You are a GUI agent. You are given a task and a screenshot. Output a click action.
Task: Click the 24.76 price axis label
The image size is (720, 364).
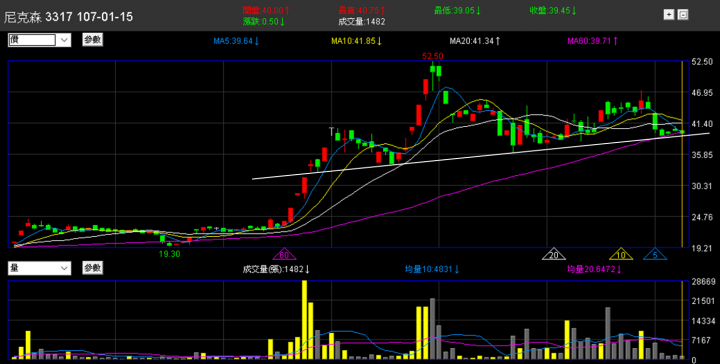coord(702,217)
